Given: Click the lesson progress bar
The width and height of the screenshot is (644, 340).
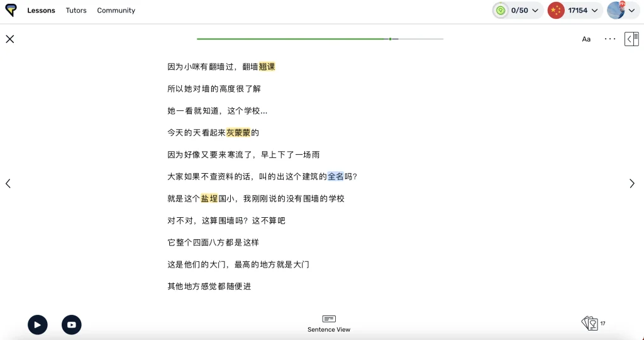Looking at the screenshot, I should click(319, 39).
